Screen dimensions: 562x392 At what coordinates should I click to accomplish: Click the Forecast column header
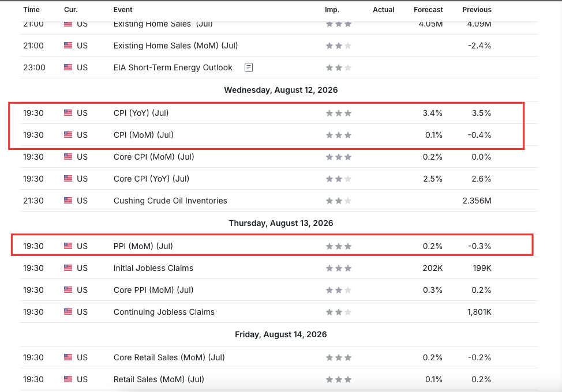pos(428,10)
